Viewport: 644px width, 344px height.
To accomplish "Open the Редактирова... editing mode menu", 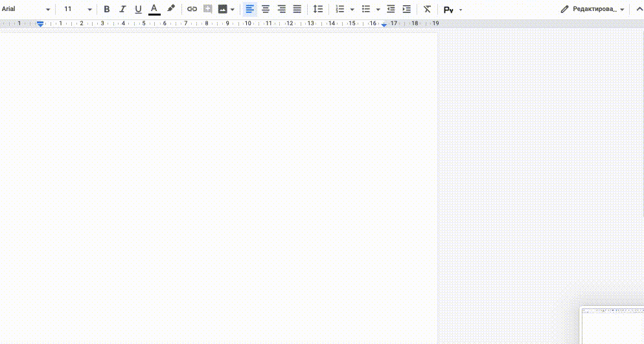I will click(x=593, y=9).
